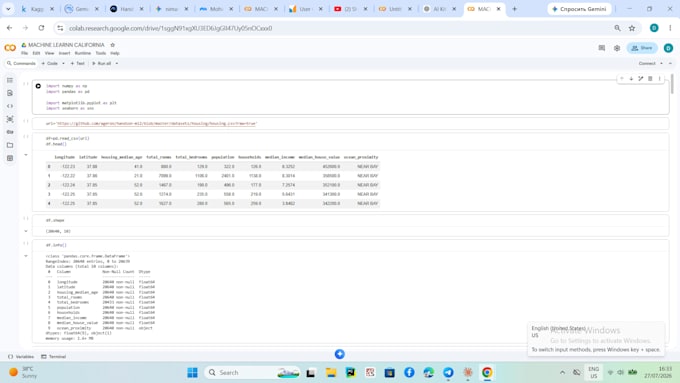This screenshot has width=680, height=383.
Task: Collapse the df.head() output
Action: (26, 155)
